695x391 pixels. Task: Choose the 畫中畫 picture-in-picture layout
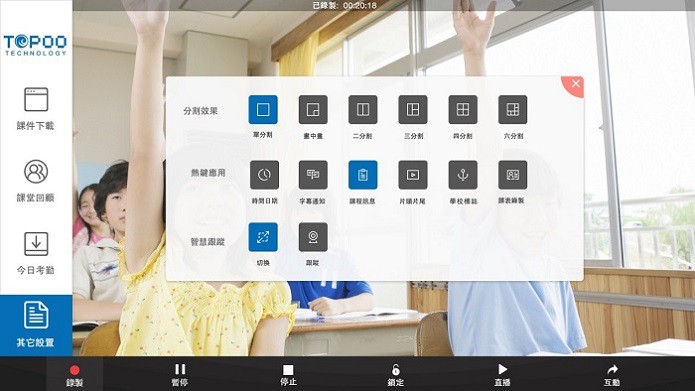coord(313,109)
